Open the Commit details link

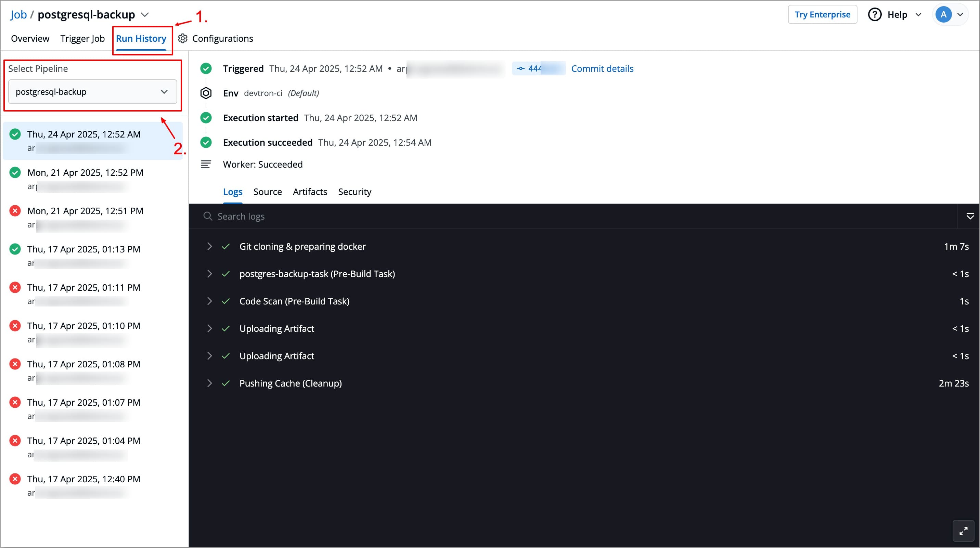click(602, 68)
